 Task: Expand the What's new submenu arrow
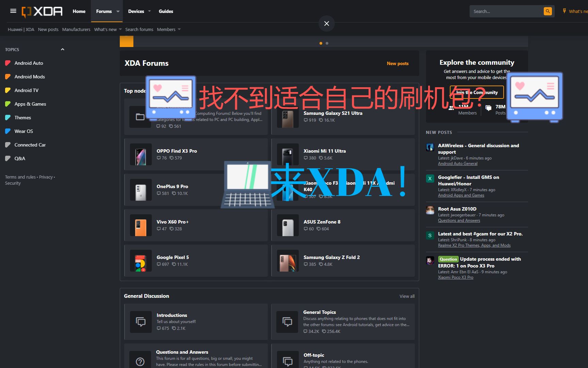[x=120, y=29]
